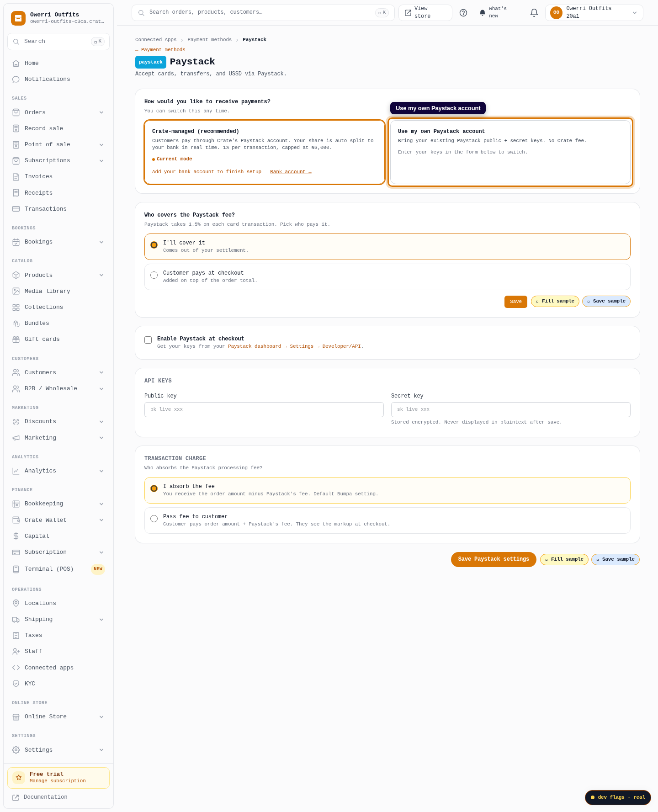Image resolution: width=658 pixels, height=812 pixels.
Task: Choose the Crate-managed (recommended) card
Action: click(x=265, y=152)
